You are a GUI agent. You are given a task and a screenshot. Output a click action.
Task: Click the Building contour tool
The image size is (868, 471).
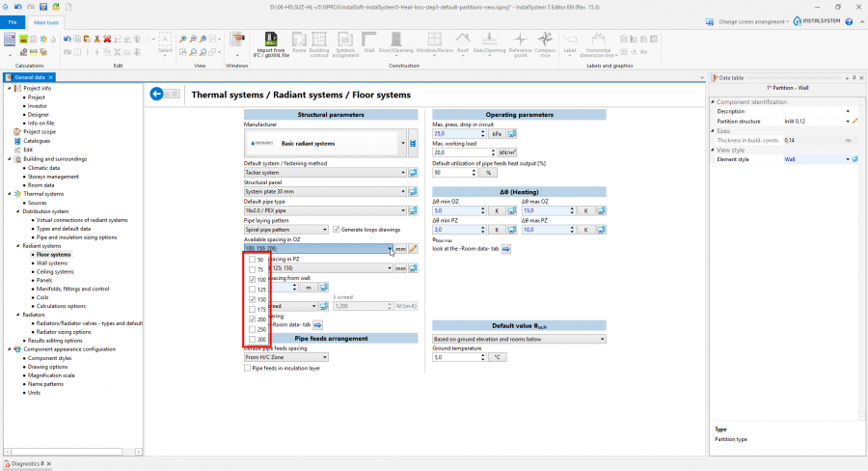click(x=319, y=43)
